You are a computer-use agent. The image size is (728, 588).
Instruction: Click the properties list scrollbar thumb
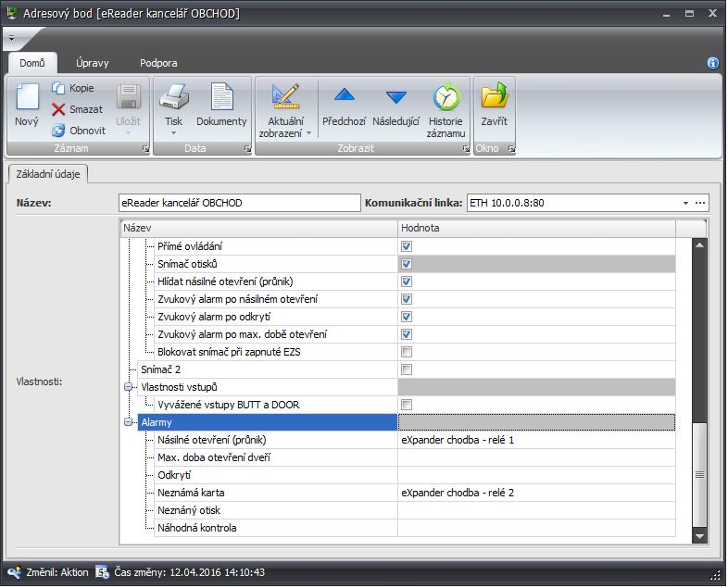(x=699, y=475)
